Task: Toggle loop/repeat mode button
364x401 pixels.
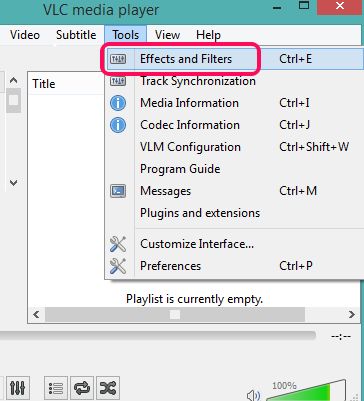Action: coord(82,388)
